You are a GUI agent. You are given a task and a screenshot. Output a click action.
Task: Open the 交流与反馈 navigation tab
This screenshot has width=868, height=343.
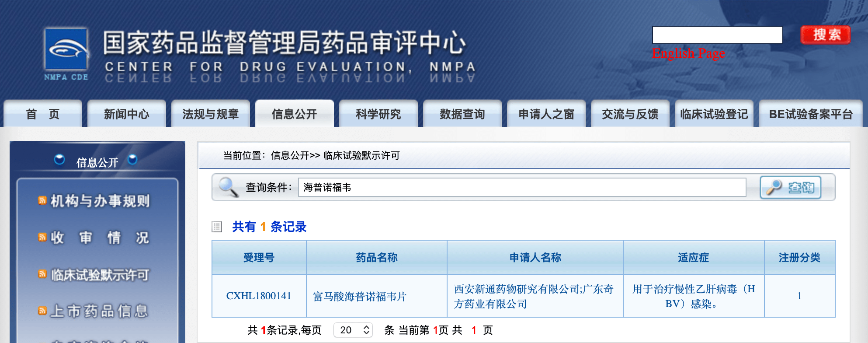[x=630, y=114]
